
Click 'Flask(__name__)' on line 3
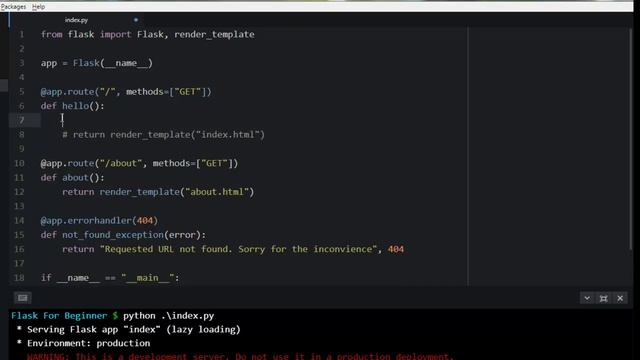pyautogui.click(x=113, y=63)
